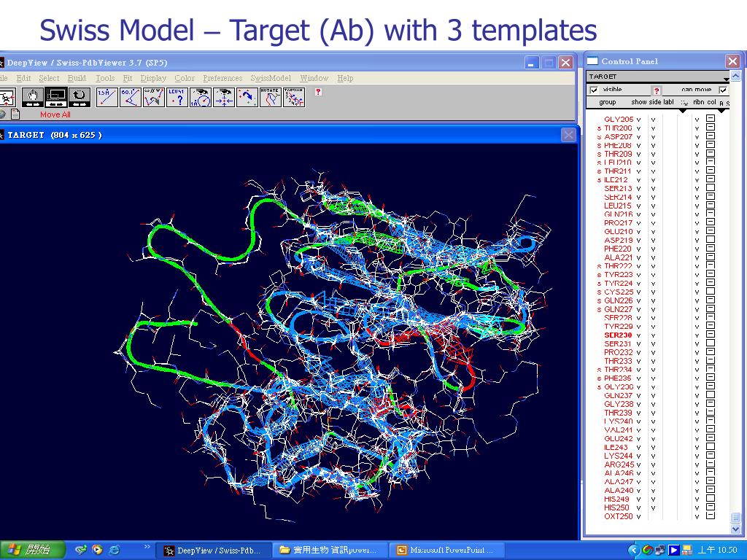Click the Control Panel window title icon
747x560 pixels.
tap(592, 61)
